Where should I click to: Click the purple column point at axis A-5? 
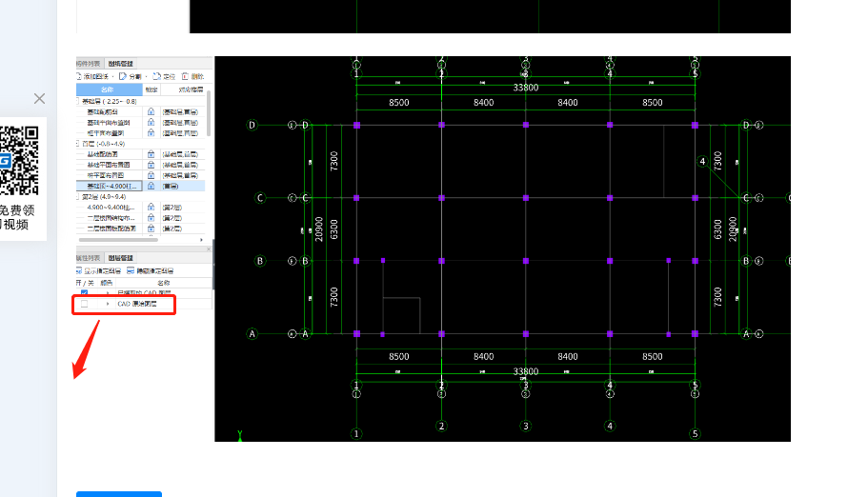click(x=696, y=334)
